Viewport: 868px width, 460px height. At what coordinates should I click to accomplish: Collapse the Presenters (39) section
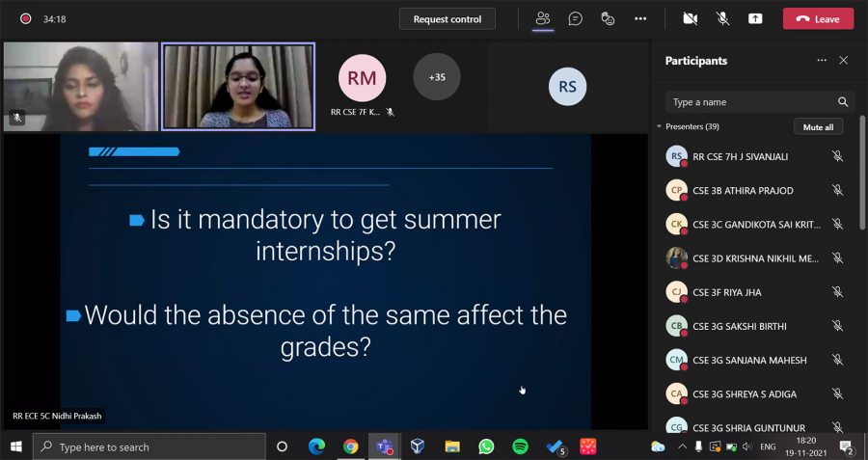pyautogui.click(x=660, y=126)
